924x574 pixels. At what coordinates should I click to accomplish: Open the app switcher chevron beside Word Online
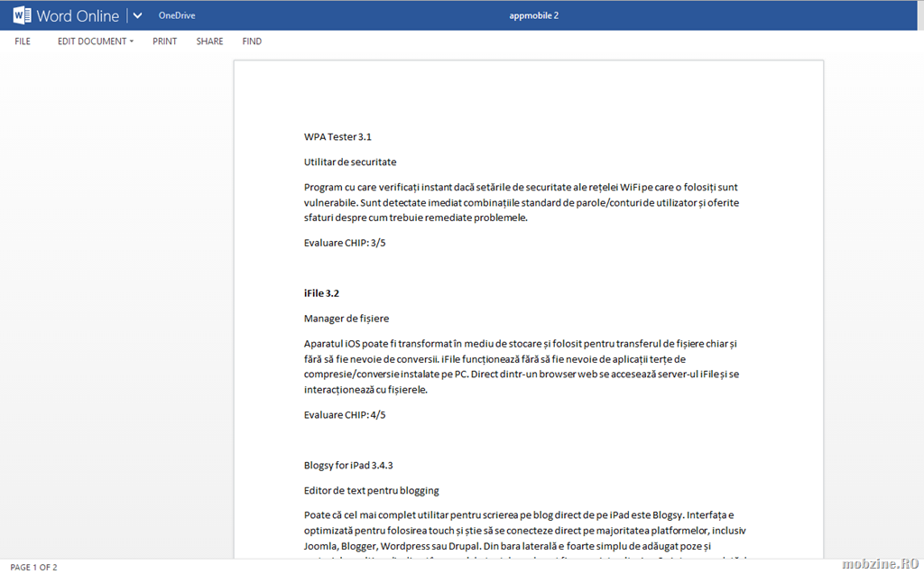tap(137, 16)
